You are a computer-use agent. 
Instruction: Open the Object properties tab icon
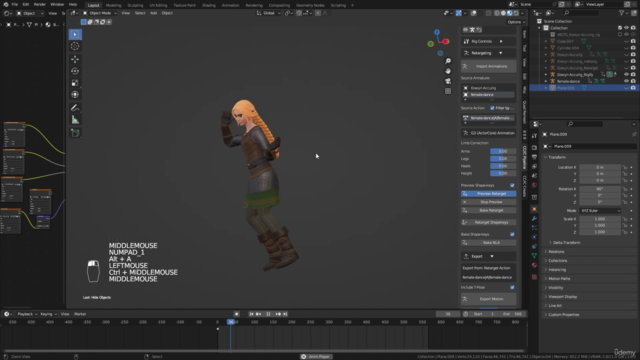pyautogui.click(x=534, y=209)
